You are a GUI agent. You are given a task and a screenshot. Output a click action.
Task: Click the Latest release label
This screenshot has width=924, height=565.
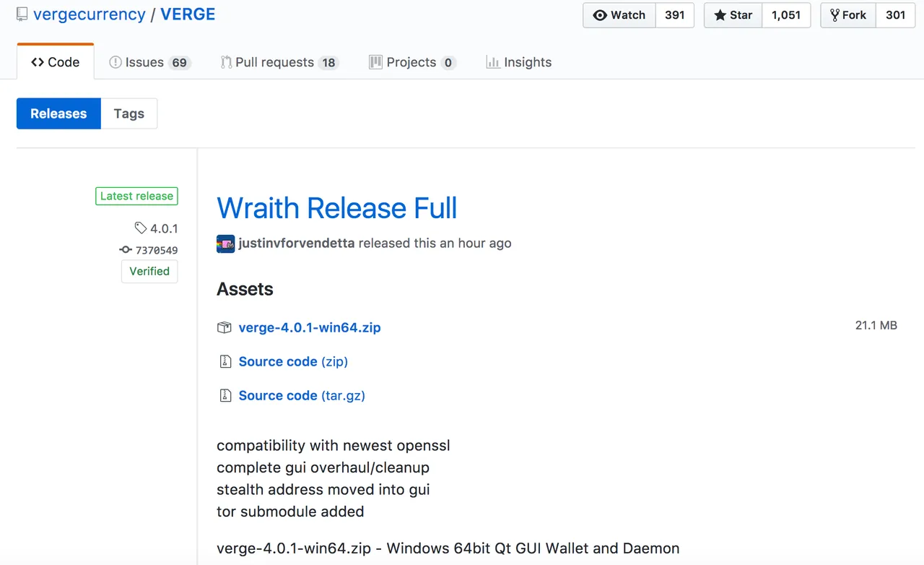136,196
